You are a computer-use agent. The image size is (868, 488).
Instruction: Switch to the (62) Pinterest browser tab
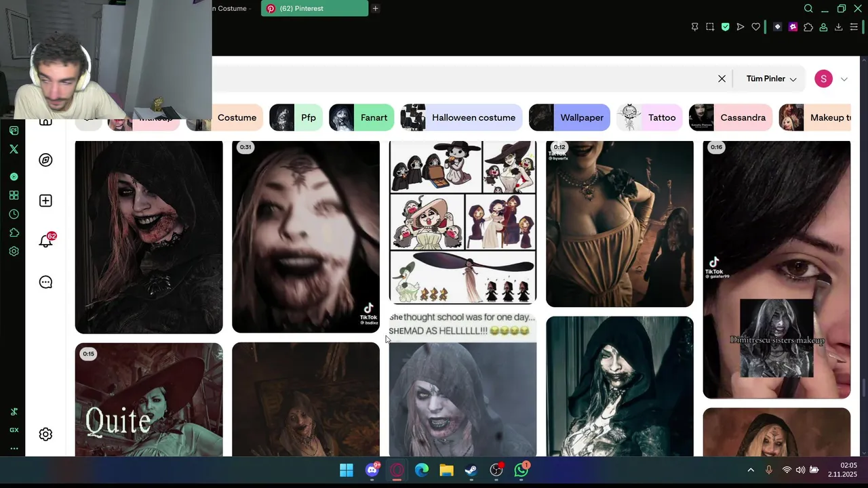tap(315, 8)
